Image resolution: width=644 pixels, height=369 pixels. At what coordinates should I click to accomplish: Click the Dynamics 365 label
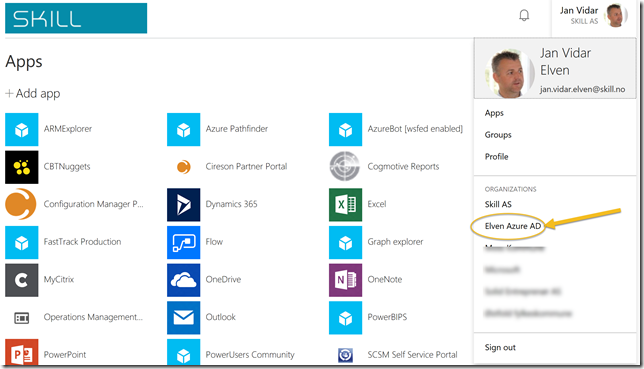tap(231, 204)
